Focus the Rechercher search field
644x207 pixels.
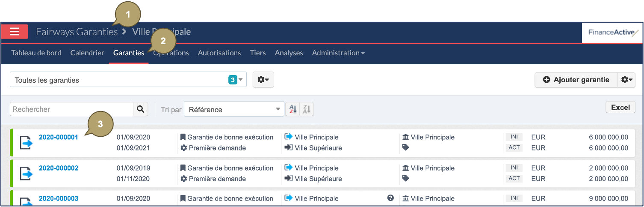click(71, 109)
